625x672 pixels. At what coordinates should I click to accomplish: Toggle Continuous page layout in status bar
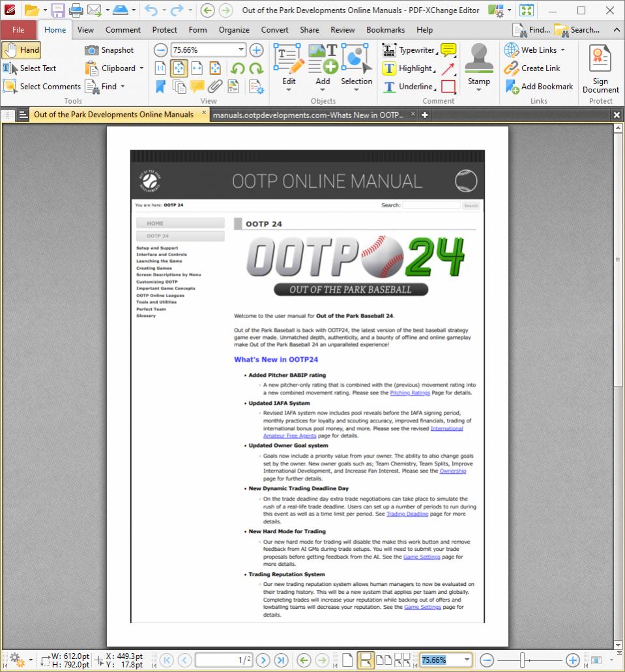366,660
